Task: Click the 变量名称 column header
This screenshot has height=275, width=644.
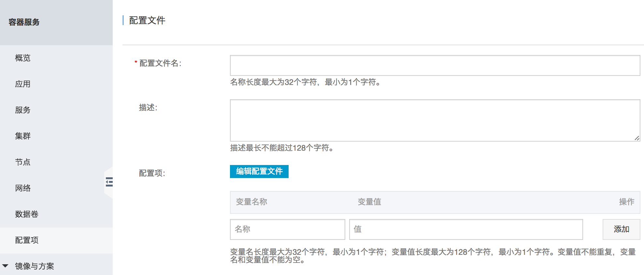Action: coord(251,202)
